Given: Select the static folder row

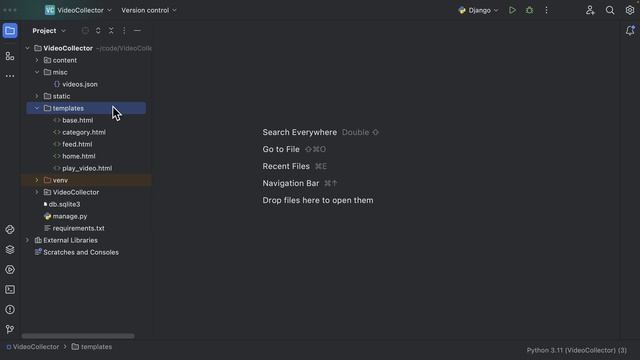Looking at the screenshot, I should pyautogui.click(x=86, y=96).
